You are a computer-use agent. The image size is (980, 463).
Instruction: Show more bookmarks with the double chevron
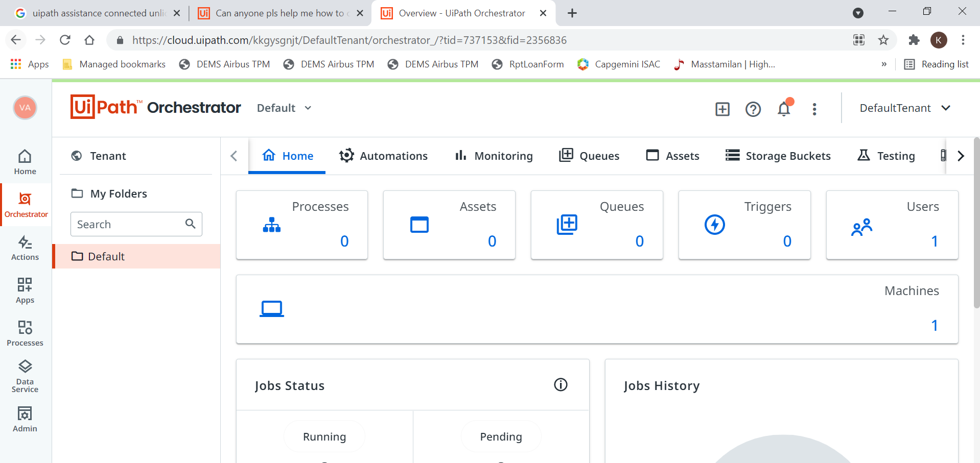(884, 64)
